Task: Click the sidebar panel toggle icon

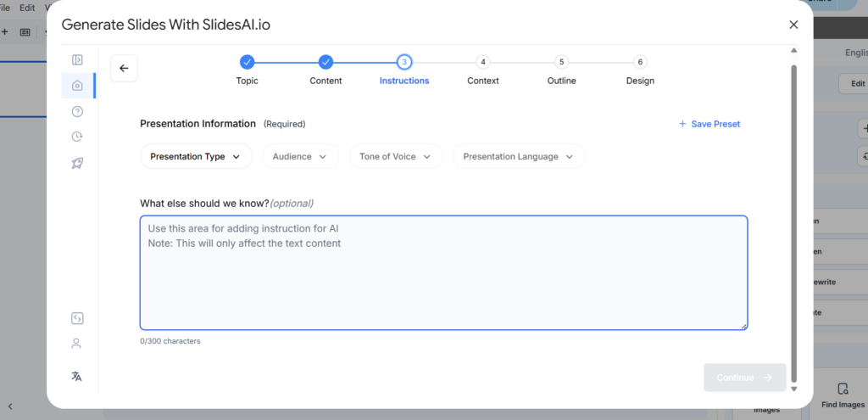Action: click(77, 59)
